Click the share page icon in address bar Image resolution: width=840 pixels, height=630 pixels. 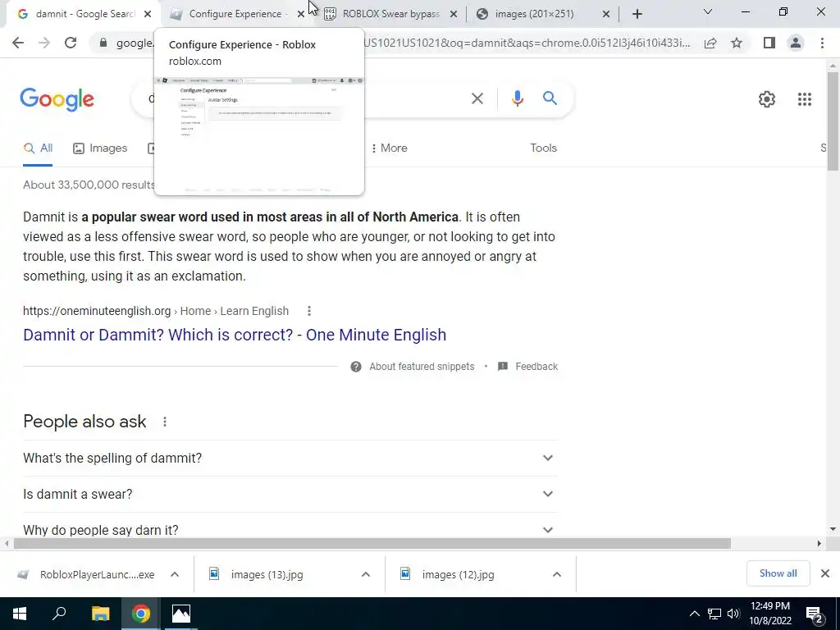click(710, 43)
